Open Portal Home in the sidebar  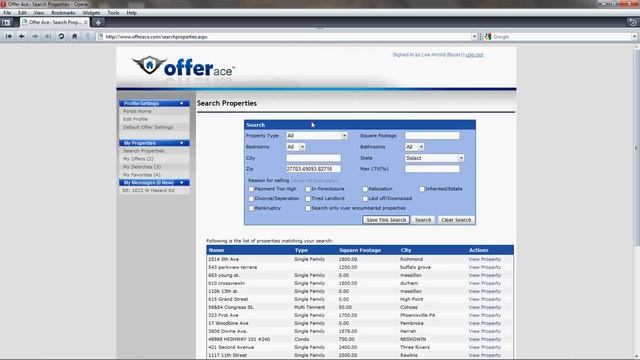[x=137, y=111]
